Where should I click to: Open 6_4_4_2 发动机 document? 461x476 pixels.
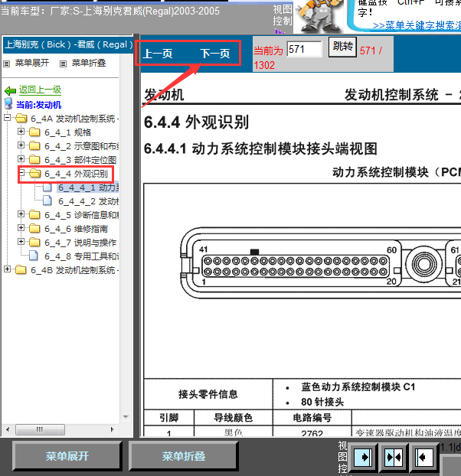pos(88,201)
